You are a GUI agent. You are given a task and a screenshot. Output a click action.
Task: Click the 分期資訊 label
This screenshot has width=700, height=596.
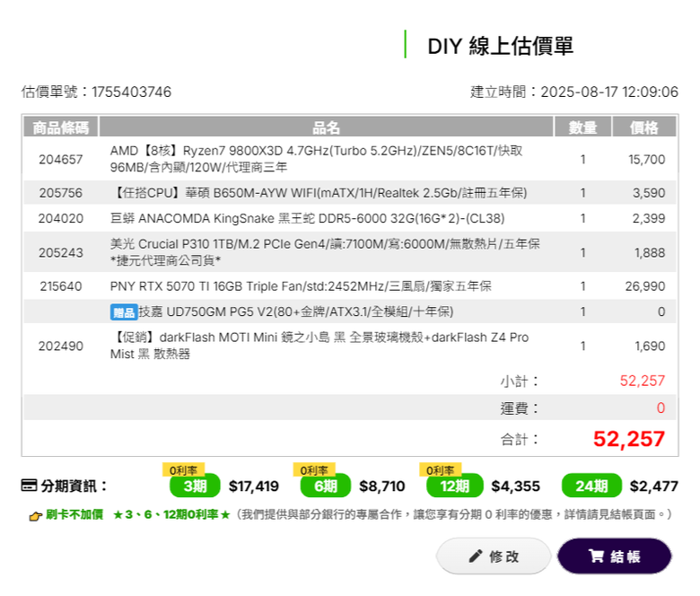(x=74, y=486)
